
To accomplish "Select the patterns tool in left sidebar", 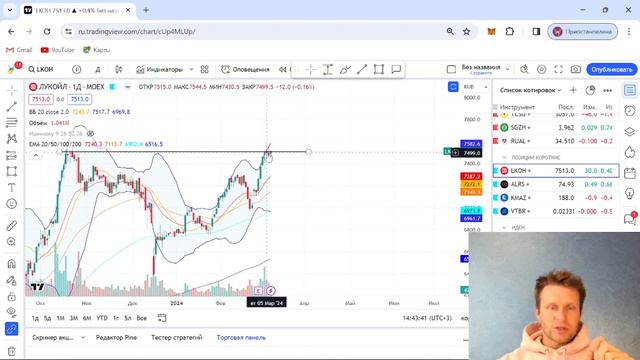I will tap(12, 139).
